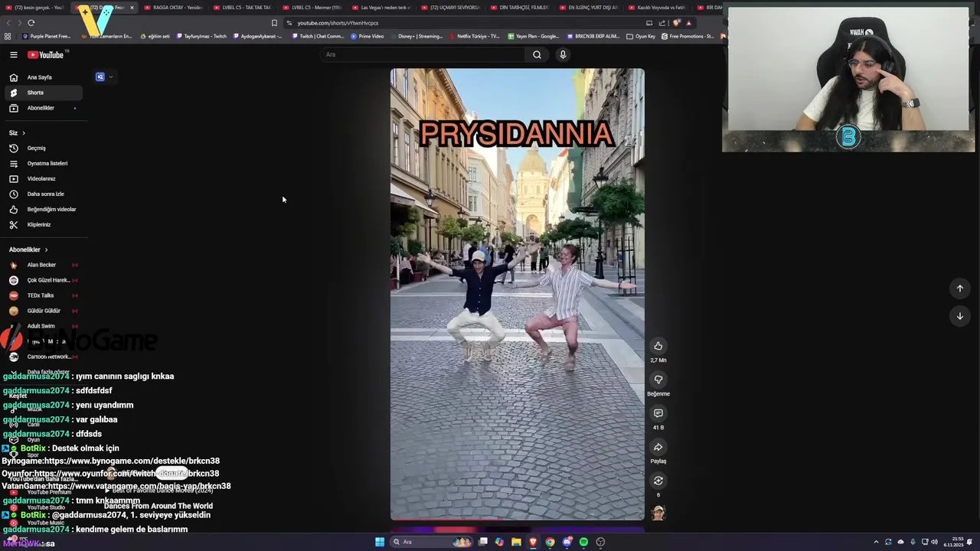Reload the page in browser
Screen dimensions: 980x551
pos(31,23)
